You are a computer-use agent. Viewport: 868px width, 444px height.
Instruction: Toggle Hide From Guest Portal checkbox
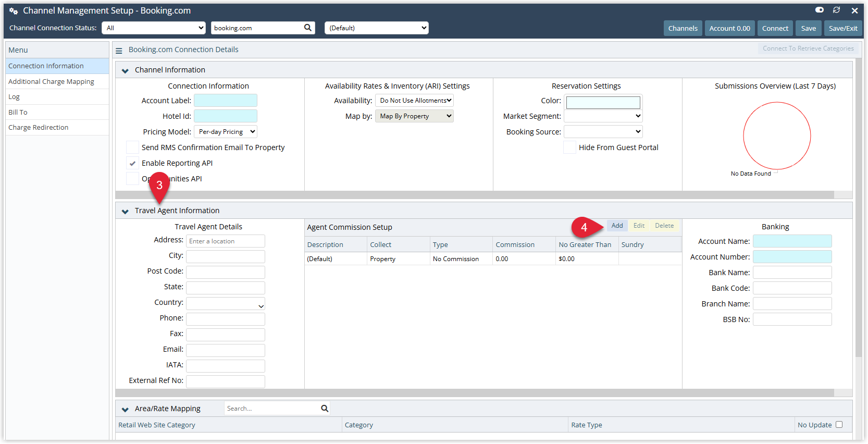(570, 147)
